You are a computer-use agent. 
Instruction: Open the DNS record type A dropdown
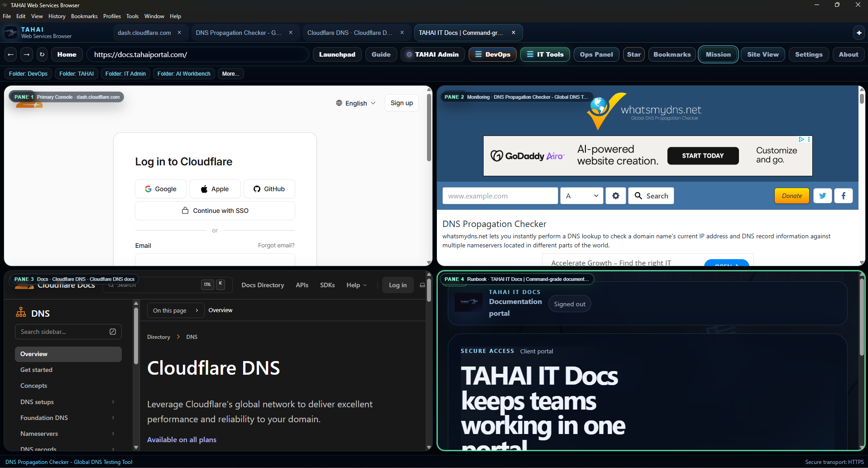[x=582, y=196]
